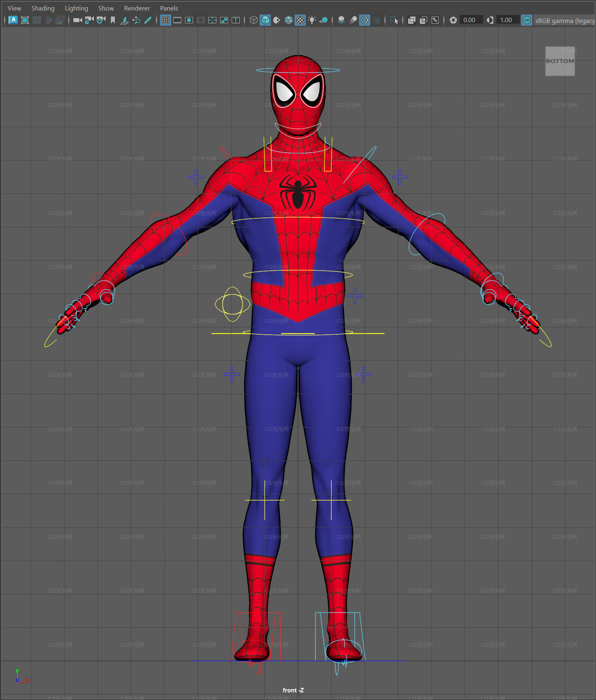The height and width of the screenshot is (700, 596).
Task: Open the Show menu
Action: [x=106, y=8]
